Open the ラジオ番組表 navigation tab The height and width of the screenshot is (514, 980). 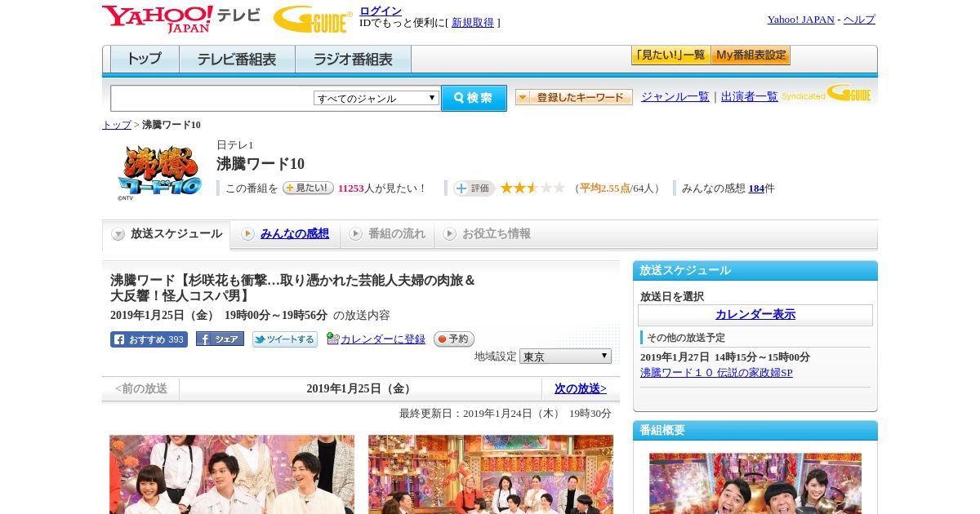[x=354, y=59]
